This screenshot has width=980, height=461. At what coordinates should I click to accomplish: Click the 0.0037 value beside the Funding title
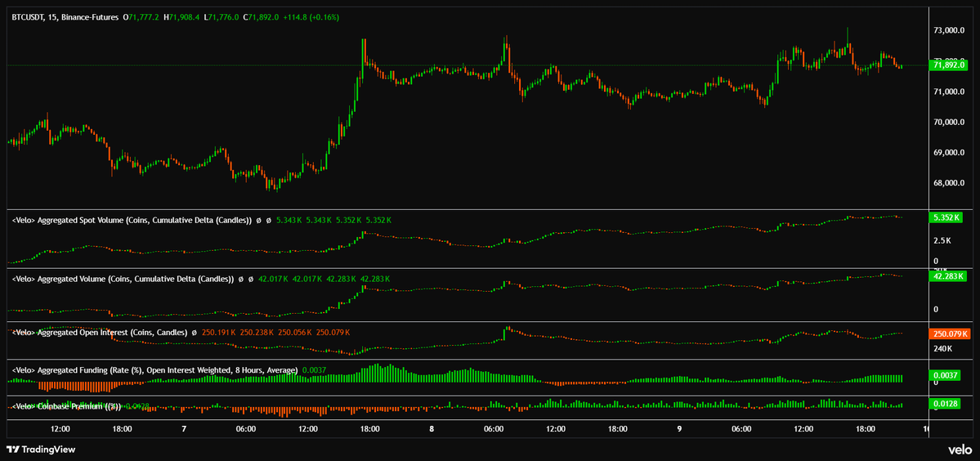tap(313, 370)
